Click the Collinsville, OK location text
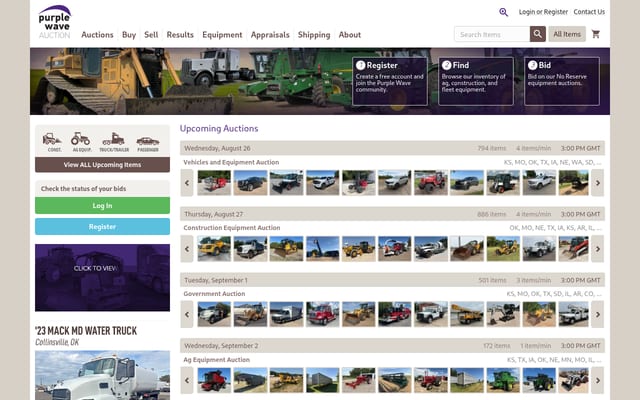 coord(57,342)
